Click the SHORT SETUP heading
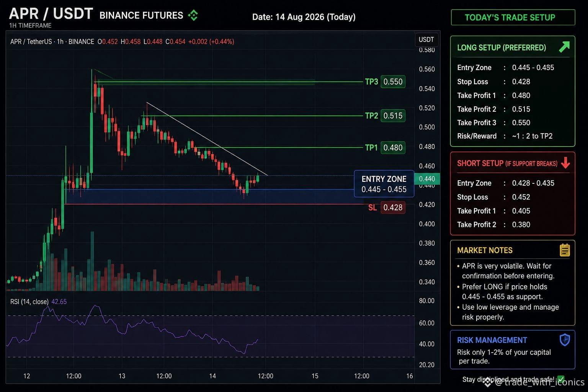Viewport: 588px width, 392px height. (507, 163)
